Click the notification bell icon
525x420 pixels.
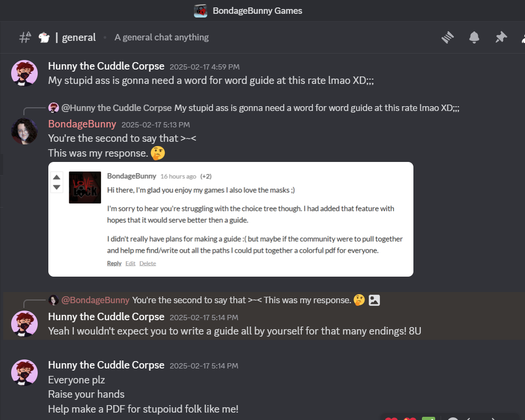click(474, 37)
